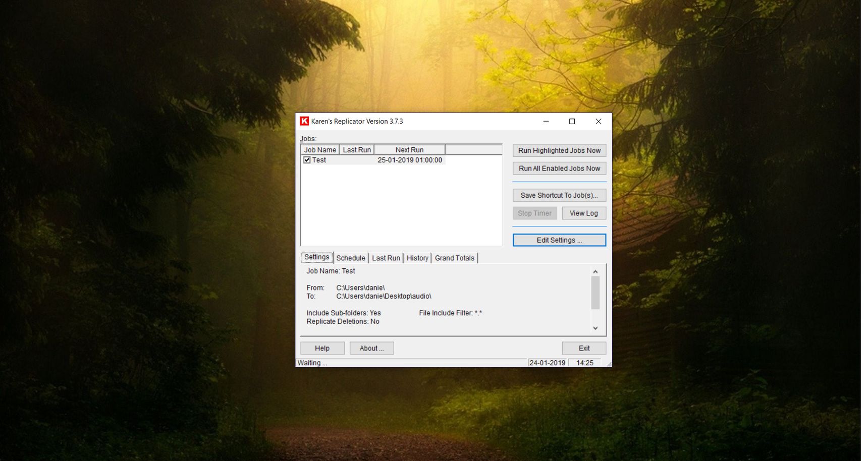Click the To path ending in Desktop\audio\
The image size is (868, 461).
coord(384,297)
